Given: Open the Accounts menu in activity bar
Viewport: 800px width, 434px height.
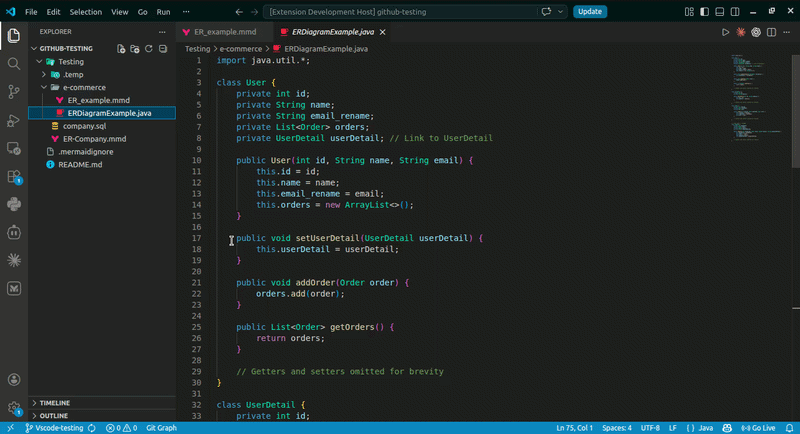Looking at the screenshot, I should click(14, 379).
